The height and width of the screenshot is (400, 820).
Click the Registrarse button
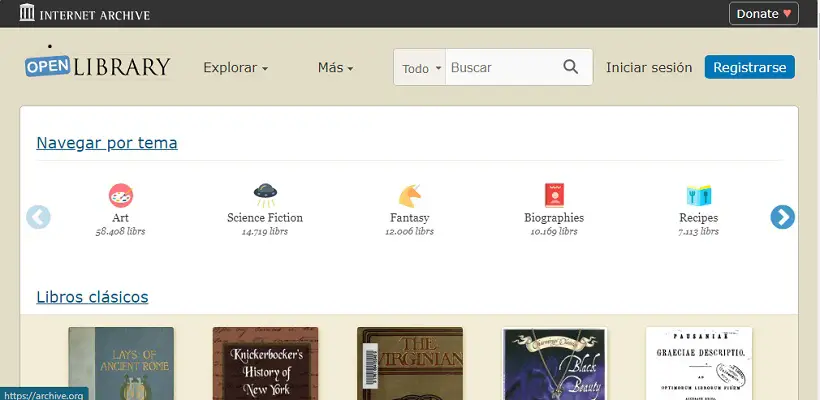click(749, 67)
